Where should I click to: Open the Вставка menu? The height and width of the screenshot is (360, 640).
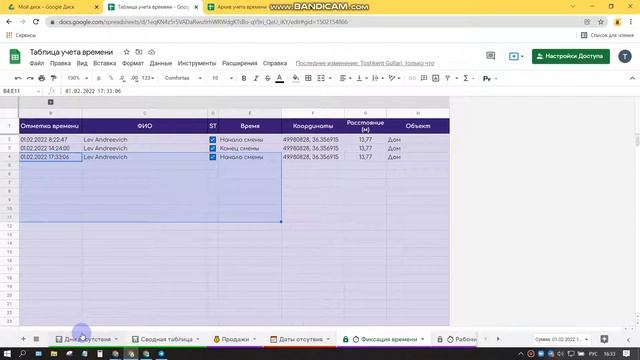[x=104, y=63]
